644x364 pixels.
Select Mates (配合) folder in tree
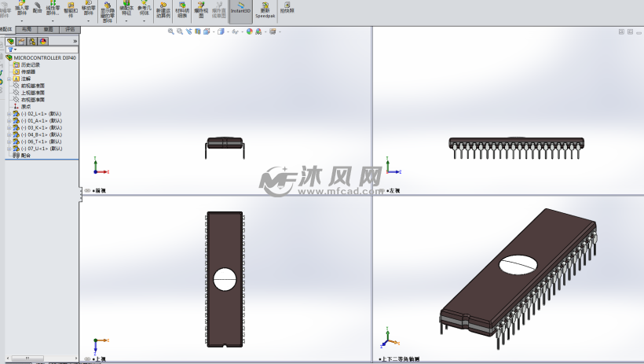pos(22,156)
